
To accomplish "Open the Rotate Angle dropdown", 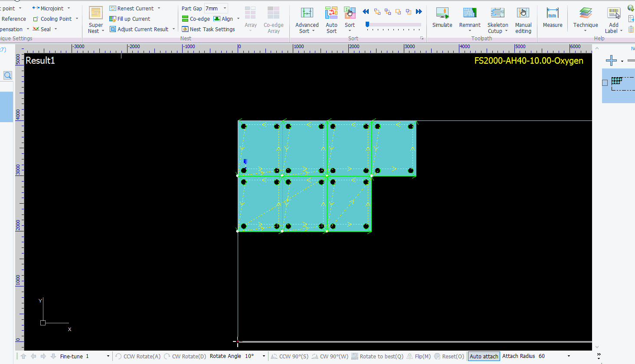I will click(264, 356).
